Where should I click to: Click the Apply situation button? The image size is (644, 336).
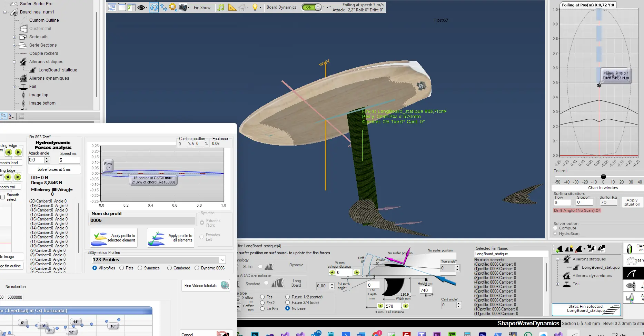(x=632, y=202)
